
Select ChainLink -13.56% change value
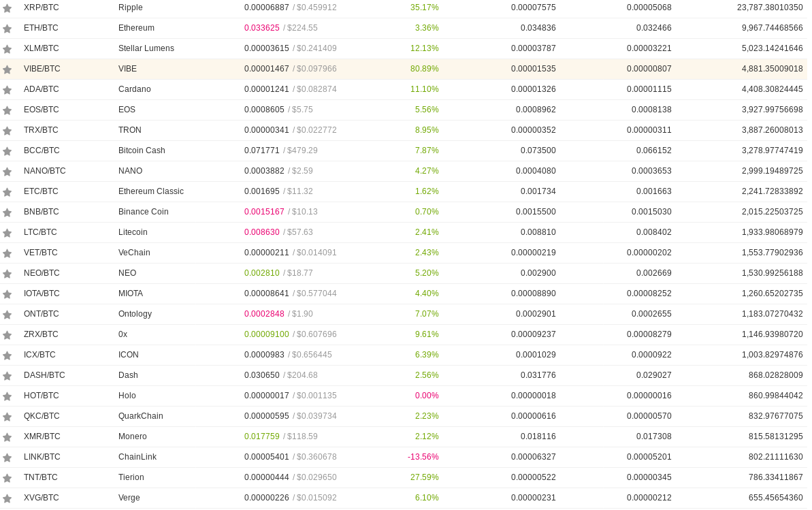pos(423,457)
